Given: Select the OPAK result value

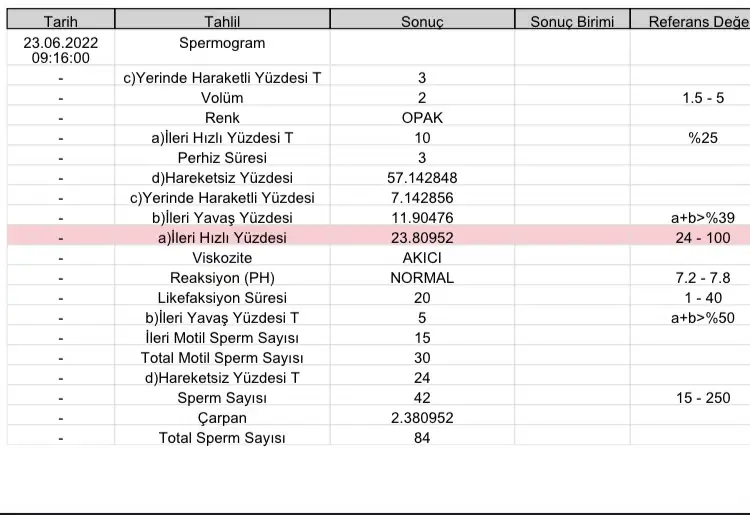Looking at the screenshot, I should (422, 118).
